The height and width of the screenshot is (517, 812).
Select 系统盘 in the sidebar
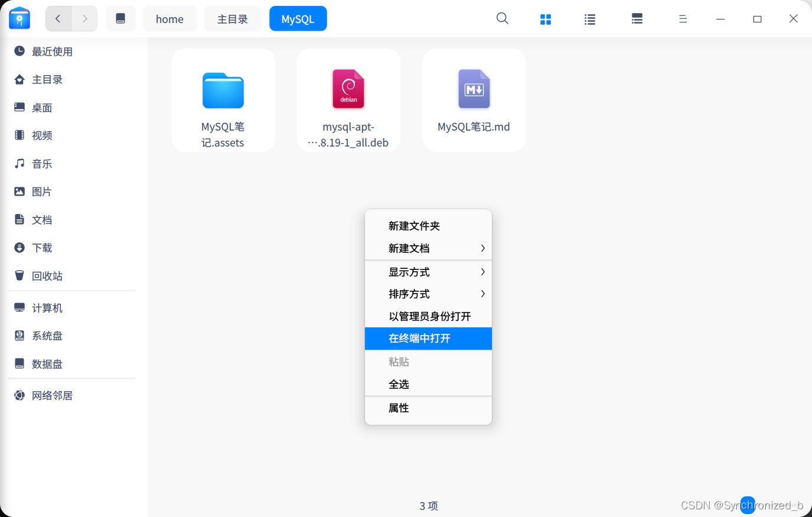pyautogui.click(x=47, y=335)
